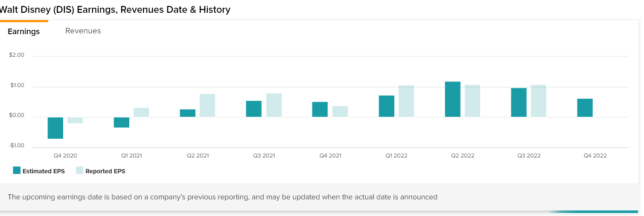This screenshot has height=216, width=644.
Task: Click the Q3 2021 axis label
Action: [x=264, y=156]
